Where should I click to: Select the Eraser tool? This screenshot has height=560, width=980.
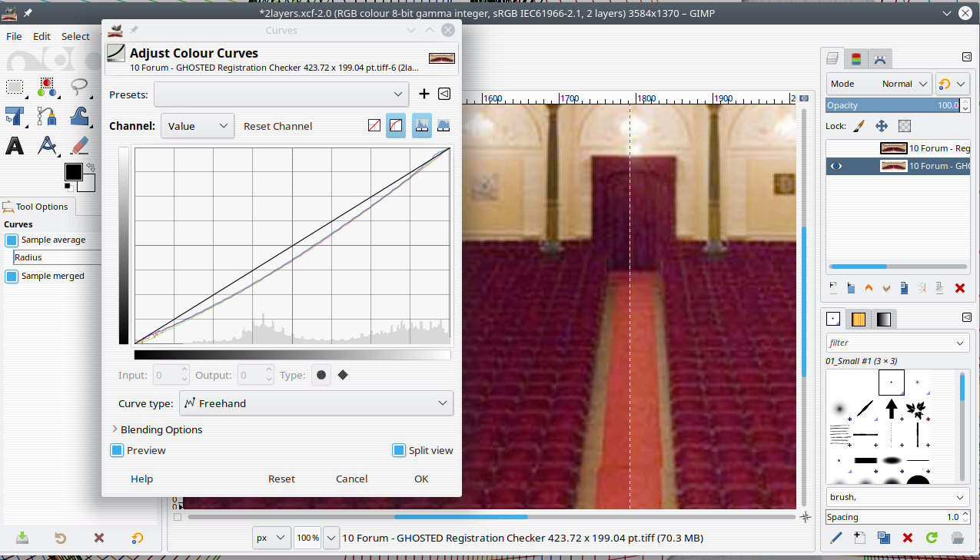pyautogui.click(x=79, y=145)
